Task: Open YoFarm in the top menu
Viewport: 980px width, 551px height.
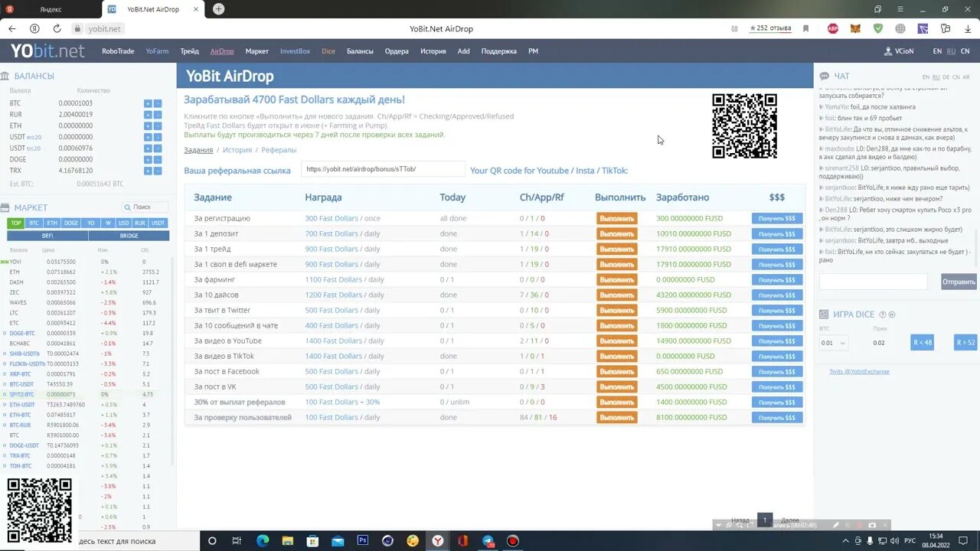Action: (157, 51)
